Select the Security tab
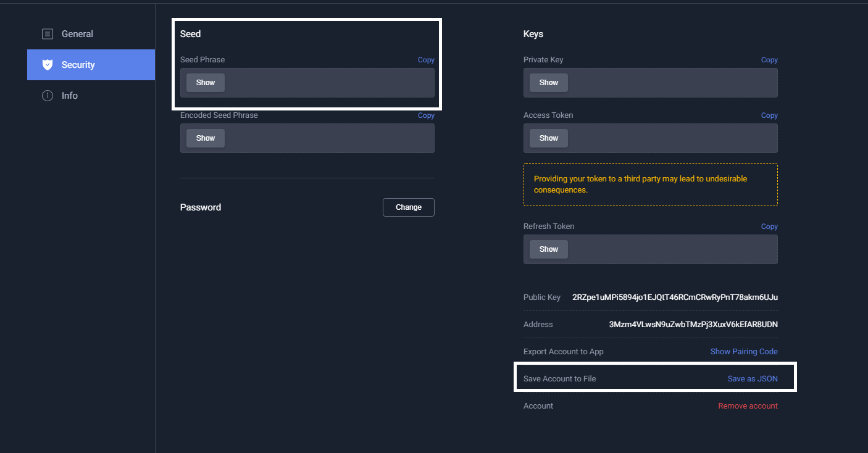This screenshot has height=453, width=868. click(x=91, y=65)
